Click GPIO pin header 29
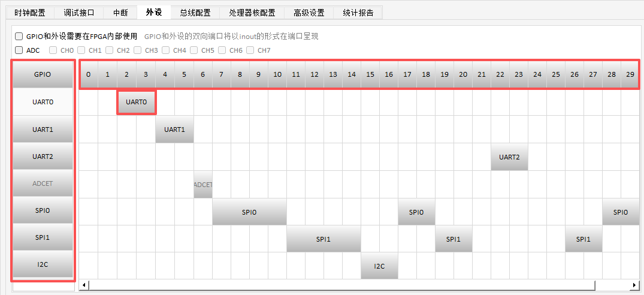Screen dimensions: 644x295 pos(630,74)
